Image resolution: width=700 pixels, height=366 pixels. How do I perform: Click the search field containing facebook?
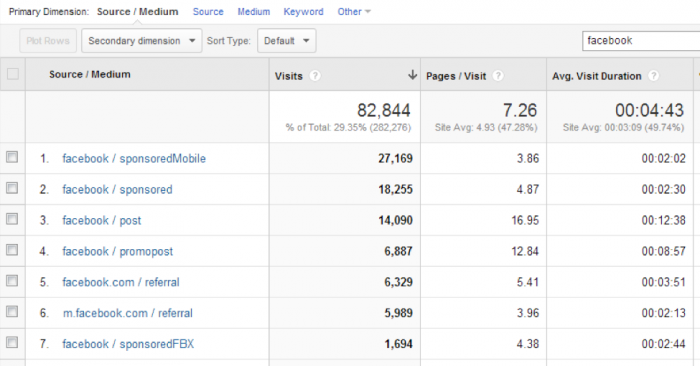click(x=641, y=41)
